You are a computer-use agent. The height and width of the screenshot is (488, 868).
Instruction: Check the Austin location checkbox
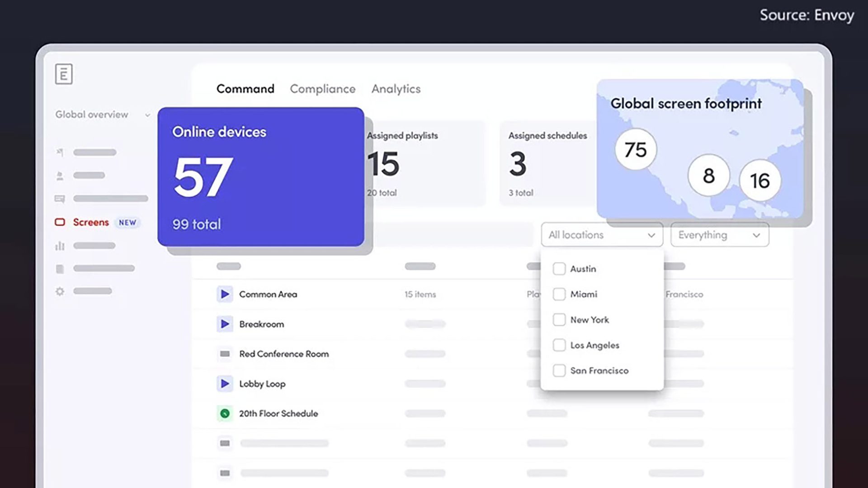point(559,268)
